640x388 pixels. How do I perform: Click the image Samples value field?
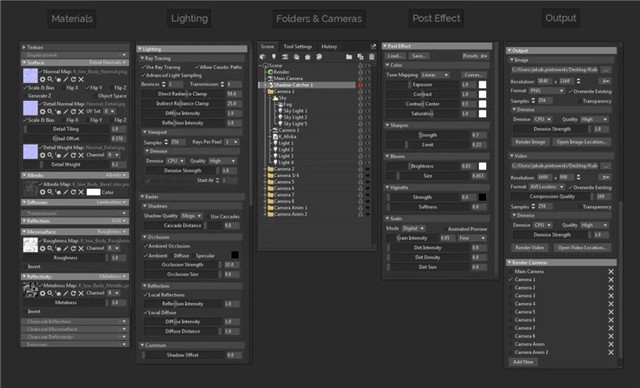(x=545, y=100)
